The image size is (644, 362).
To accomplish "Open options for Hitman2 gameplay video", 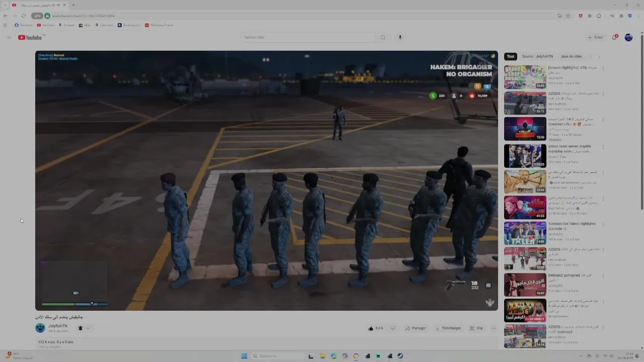I will point(603,277).
